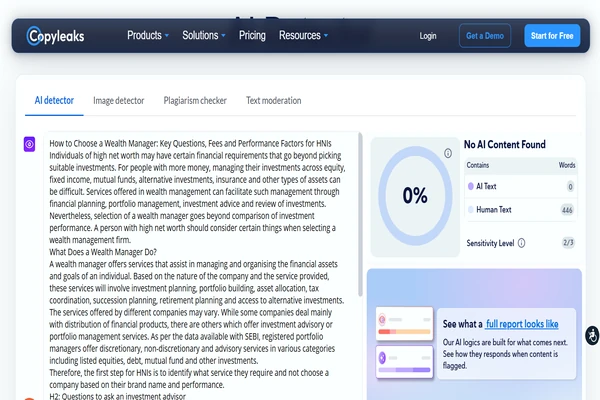Screen dimensions: 600x400
Task: Click 'H2: Questions to ask an investment advisor' line
Action: tap(117, 396)
